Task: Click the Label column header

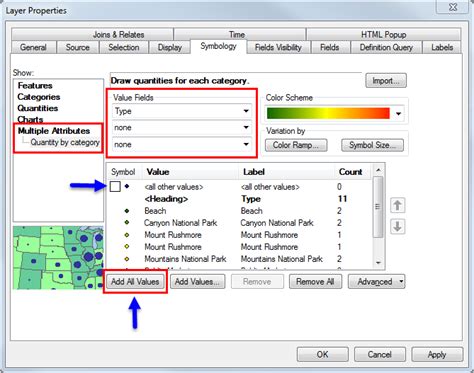Action: [x=287, y=172]
